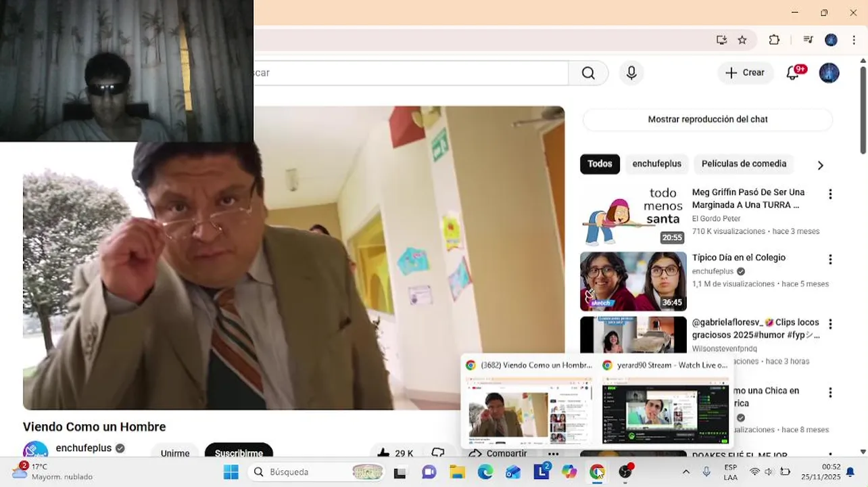
Task: Click the YouTube search magnifier button
Action: click(x=588, y=73)
